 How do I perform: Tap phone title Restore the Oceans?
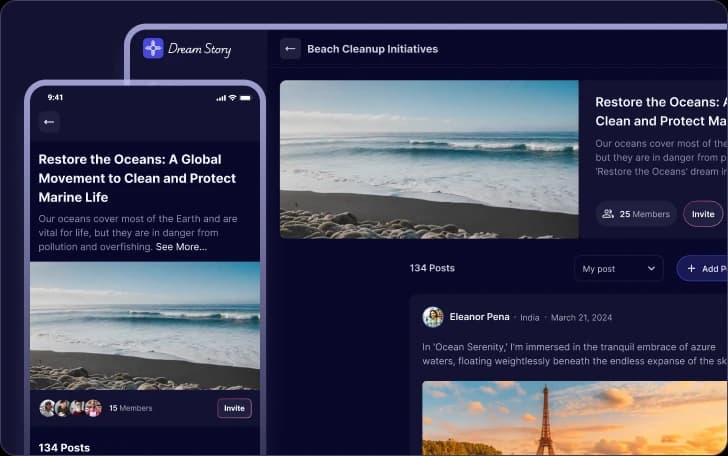[x=137, y=178]
